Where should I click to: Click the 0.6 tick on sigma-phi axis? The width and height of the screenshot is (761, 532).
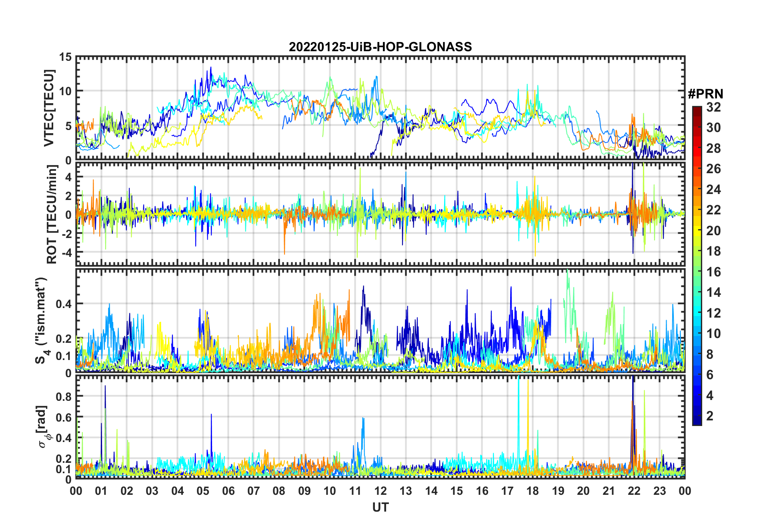tap(64, 417)
